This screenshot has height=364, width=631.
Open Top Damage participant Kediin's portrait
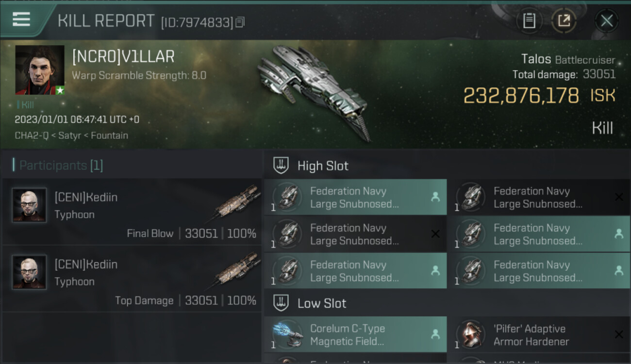(x=29, y=272)
